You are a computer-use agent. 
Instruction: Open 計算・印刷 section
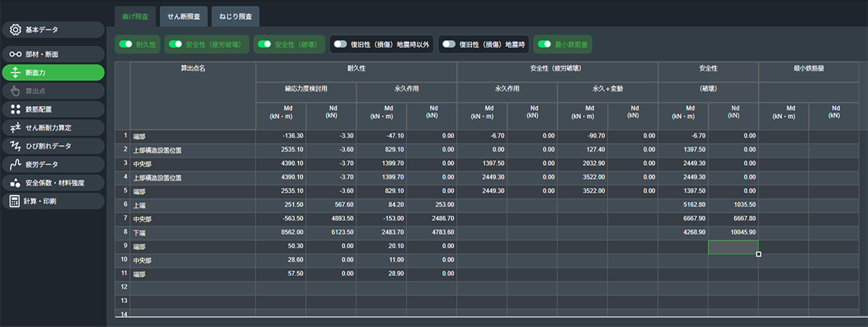pyautogui.click(x=53, y=201)
